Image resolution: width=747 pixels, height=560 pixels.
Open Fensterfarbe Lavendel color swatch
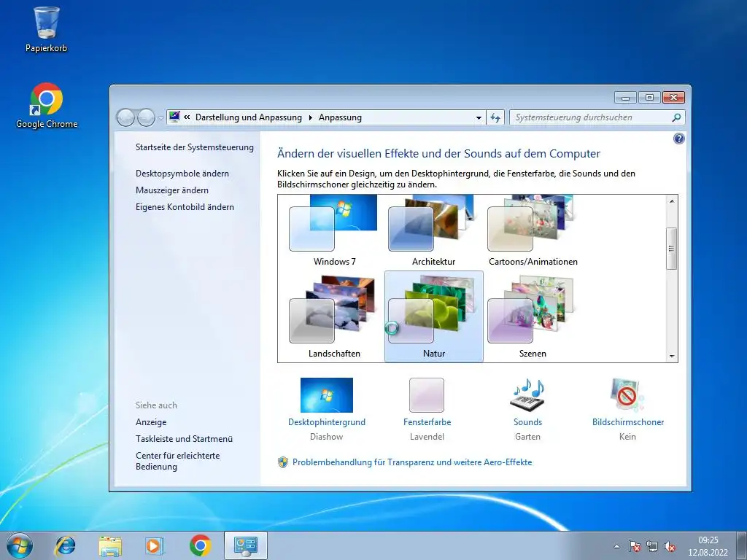(x=427, y=395)
